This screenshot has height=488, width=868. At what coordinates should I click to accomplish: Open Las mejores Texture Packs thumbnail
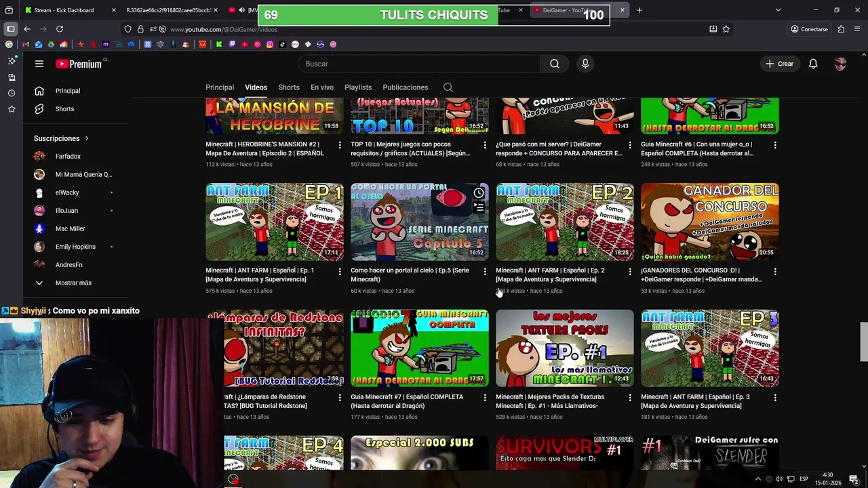[x=565, y=348]
